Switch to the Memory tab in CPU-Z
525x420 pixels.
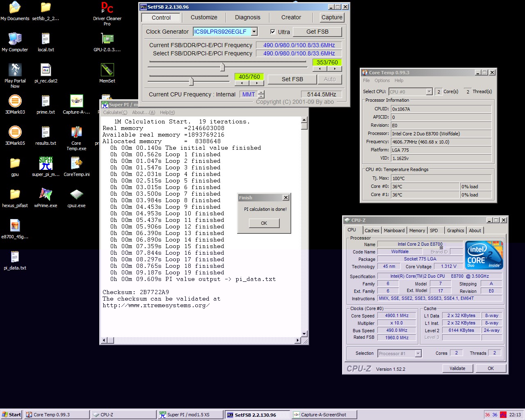click(x=417, y=231)
